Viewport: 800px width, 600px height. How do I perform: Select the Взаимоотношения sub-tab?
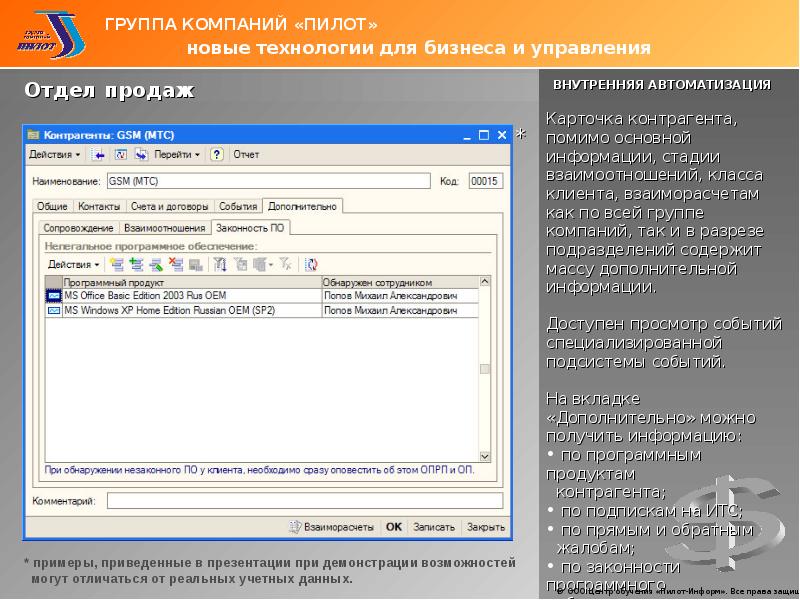coord(165,228)
